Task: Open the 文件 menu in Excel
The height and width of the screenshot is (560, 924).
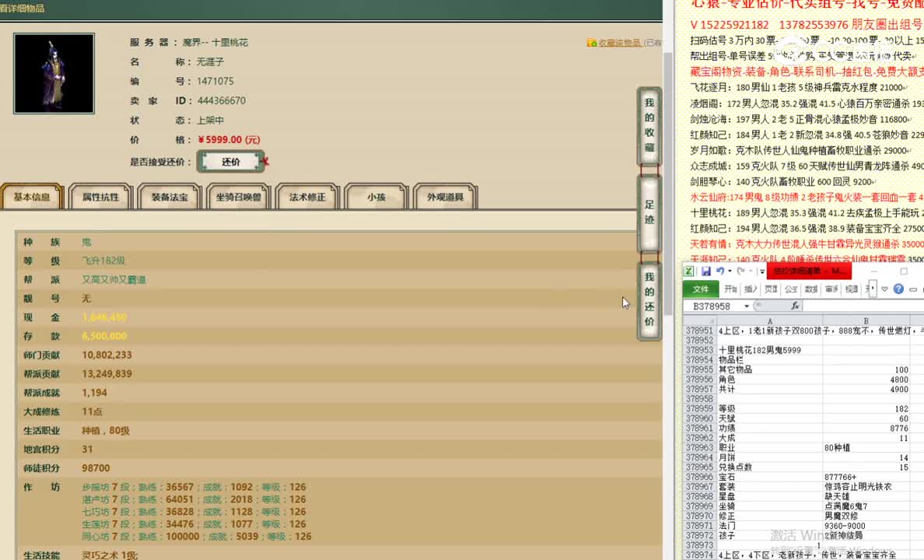Action: tap(702, 289)
